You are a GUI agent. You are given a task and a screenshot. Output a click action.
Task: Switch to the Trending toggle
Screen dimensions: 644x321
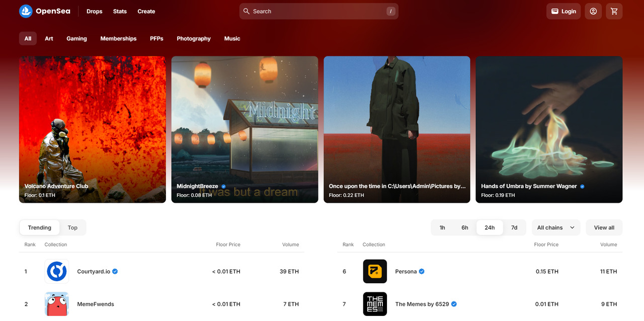click(40, 227)
